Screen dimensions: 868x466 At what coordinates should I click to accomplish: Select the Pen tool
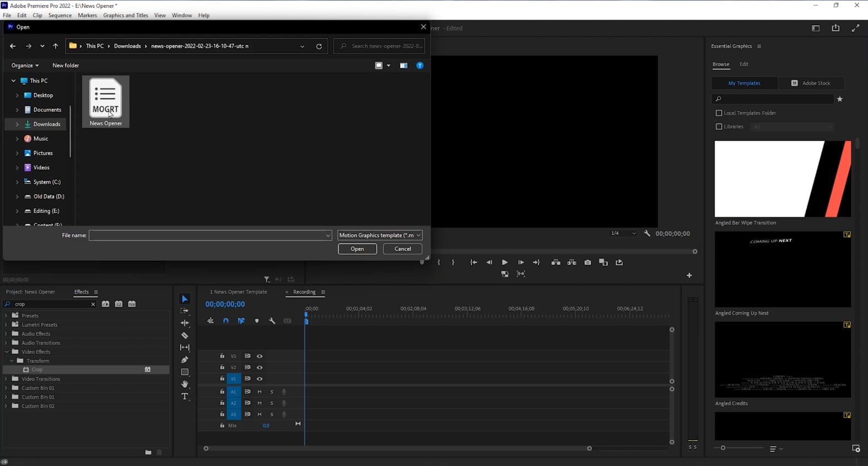(x=185, y=360)
